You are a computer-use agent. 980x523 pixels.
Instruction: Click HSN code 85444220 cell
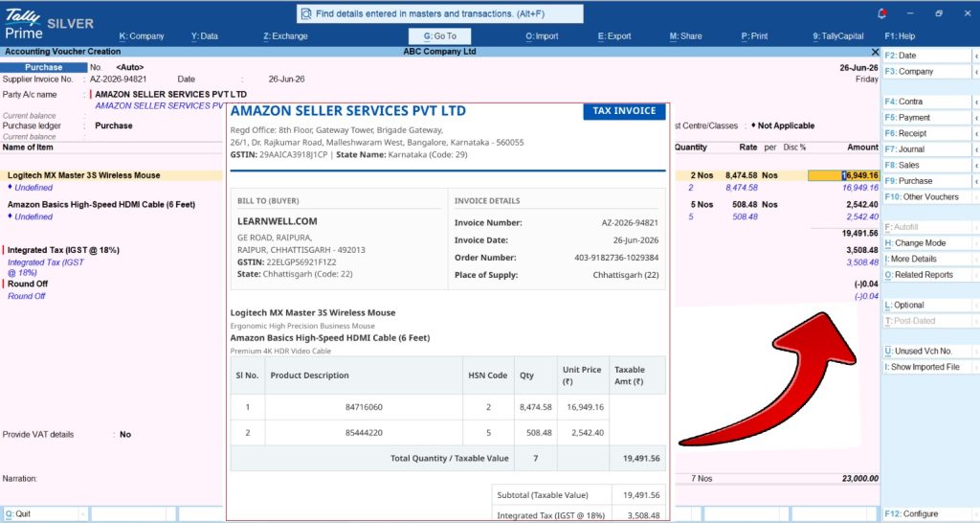click(x=364, y=433)
